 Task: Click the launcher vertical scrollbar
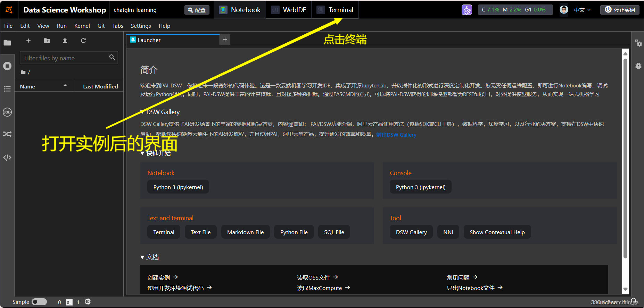[x=625, y=159]
